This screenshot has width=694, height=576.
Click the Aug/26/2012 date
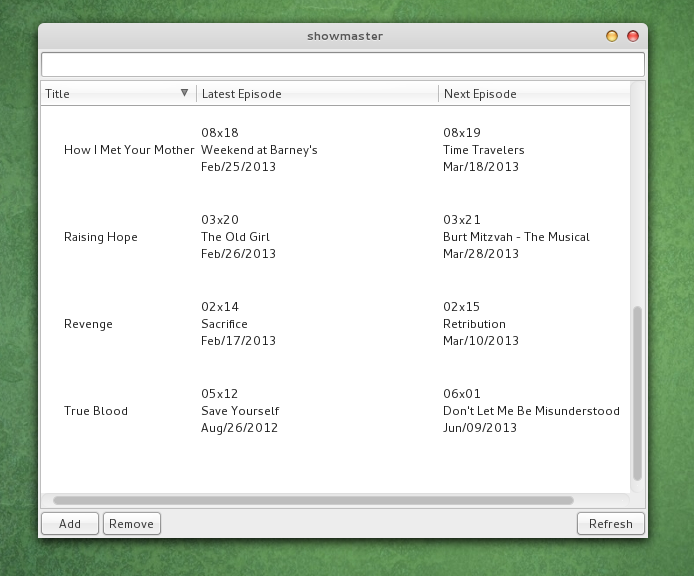[x=239, y=428]
